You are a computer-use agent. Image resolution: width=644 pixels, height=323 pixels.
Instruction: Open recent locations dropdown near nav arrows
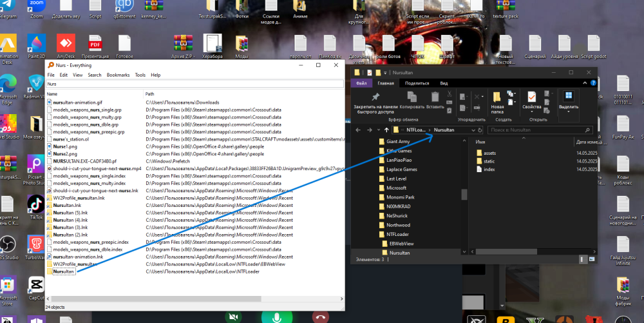[379, 130]
